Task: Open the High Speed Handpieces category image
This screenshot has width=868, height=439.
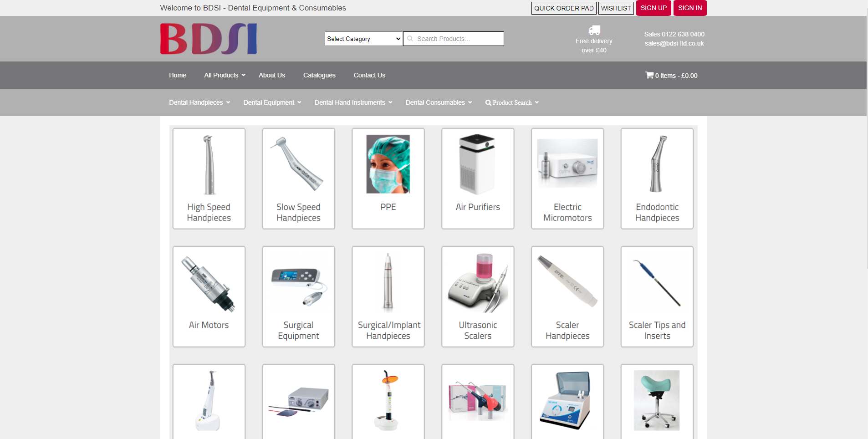Action: [x=209, y=165]
